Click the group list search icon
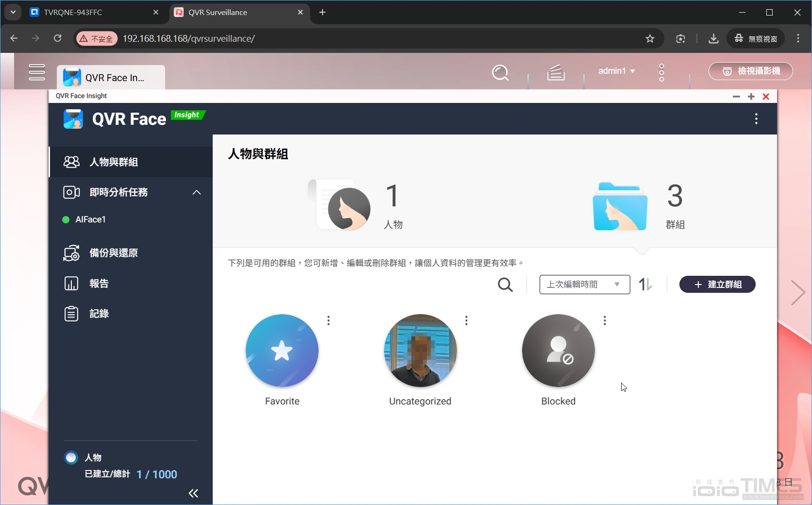 coord(505,285)
